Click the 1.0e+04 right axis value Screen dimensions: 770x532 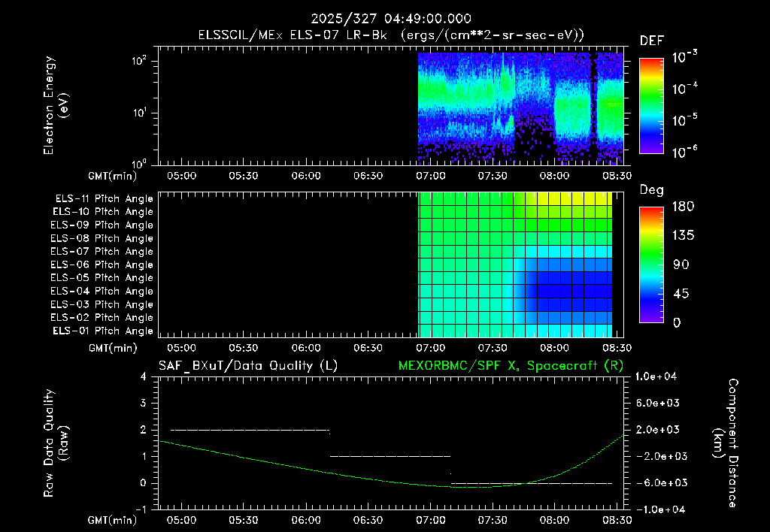pyautogui.click(x=656, y=376)
